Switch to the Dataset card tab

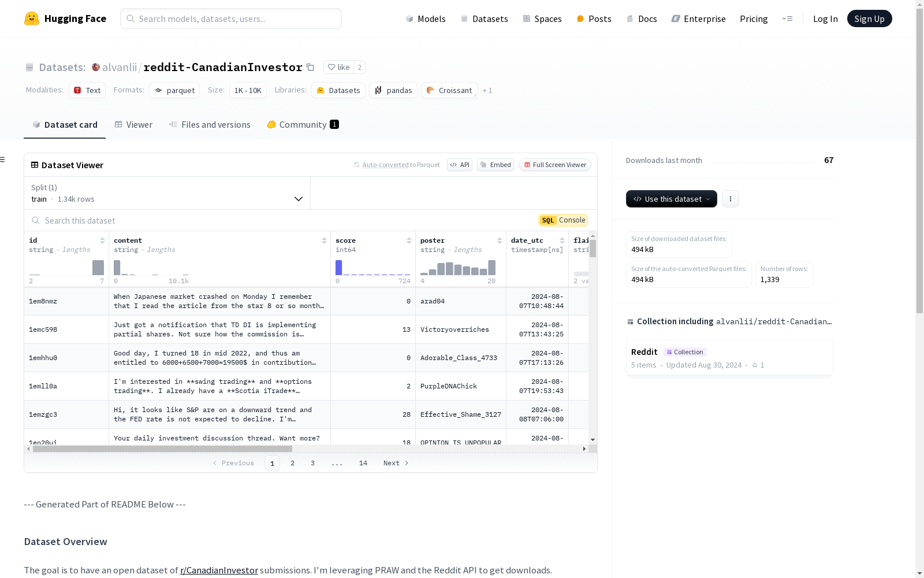[65, 125]
